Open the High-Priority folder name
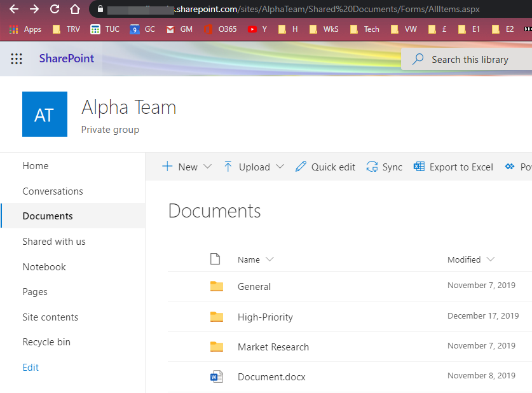Screen dimensions: 532x393 [x=265, y=317]
